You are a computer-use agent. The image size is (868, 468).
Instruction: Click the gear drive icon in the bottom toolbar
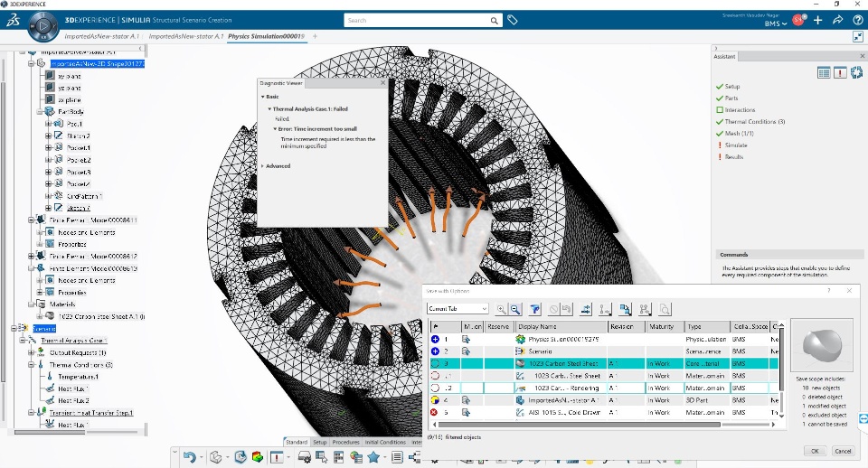tap(305, 457)
